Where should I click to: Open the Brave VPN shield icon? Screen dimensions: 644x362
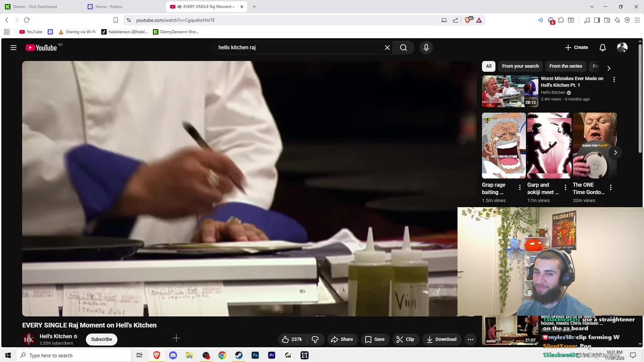coord(627,20)
